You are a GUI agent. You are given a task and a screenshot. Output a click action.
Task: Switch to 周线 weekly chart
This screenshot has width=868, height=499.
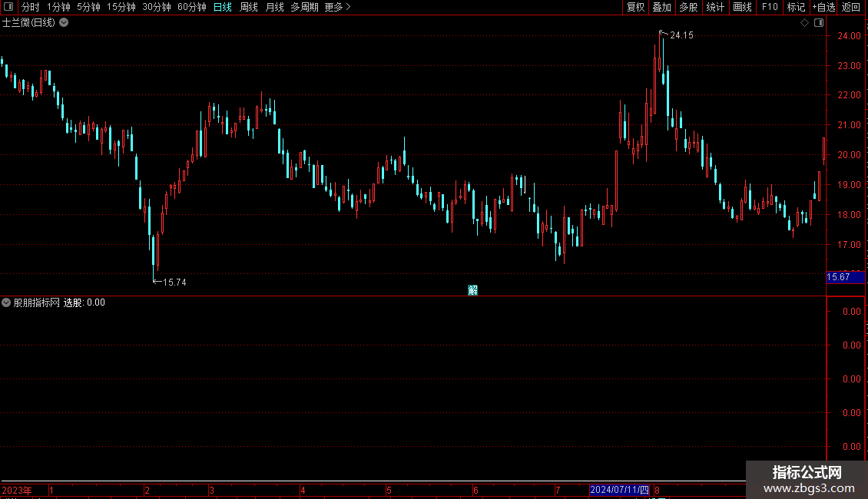(249, 7)
